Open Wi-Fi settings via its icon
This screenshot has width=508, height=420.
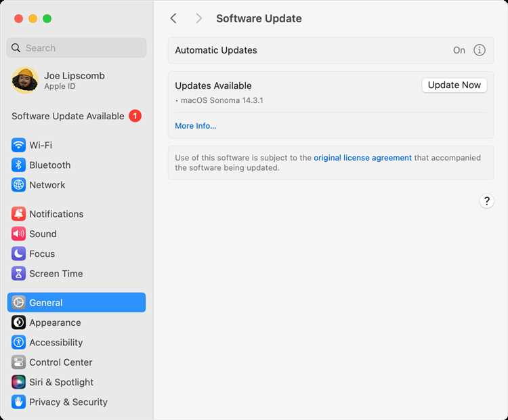[18, 145]
